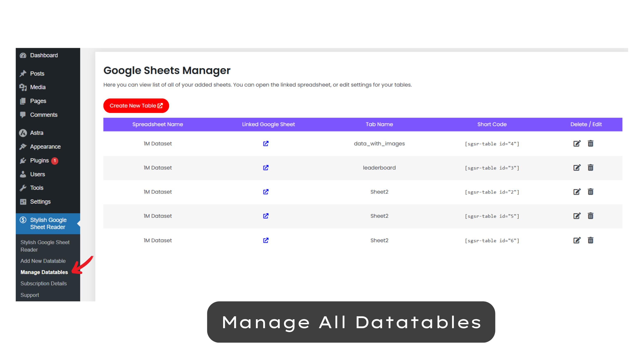Click the Comments bubble icon
Viewport: 644px width, 362px height.
[23, 115]
